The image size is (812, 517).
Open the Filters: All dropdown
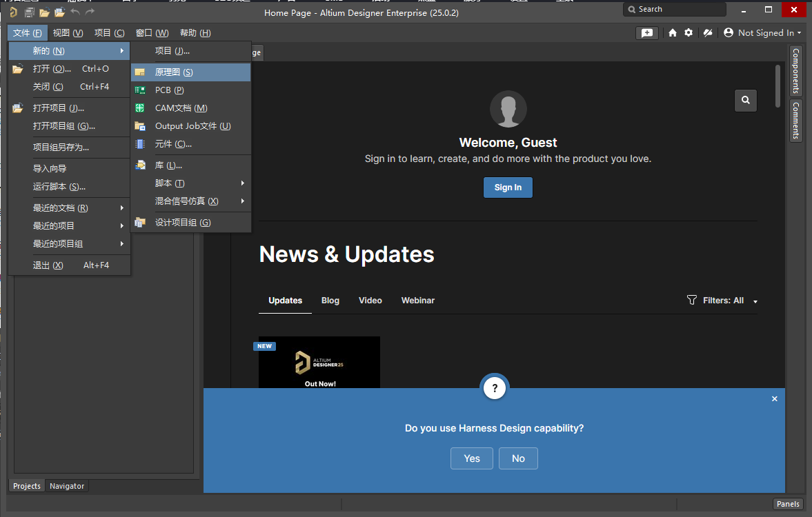722,301
